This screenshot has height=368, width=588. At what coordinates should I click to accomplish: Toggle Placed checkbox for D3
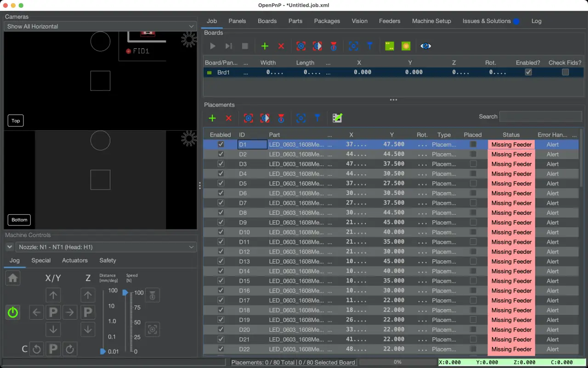tap(473, 164)
